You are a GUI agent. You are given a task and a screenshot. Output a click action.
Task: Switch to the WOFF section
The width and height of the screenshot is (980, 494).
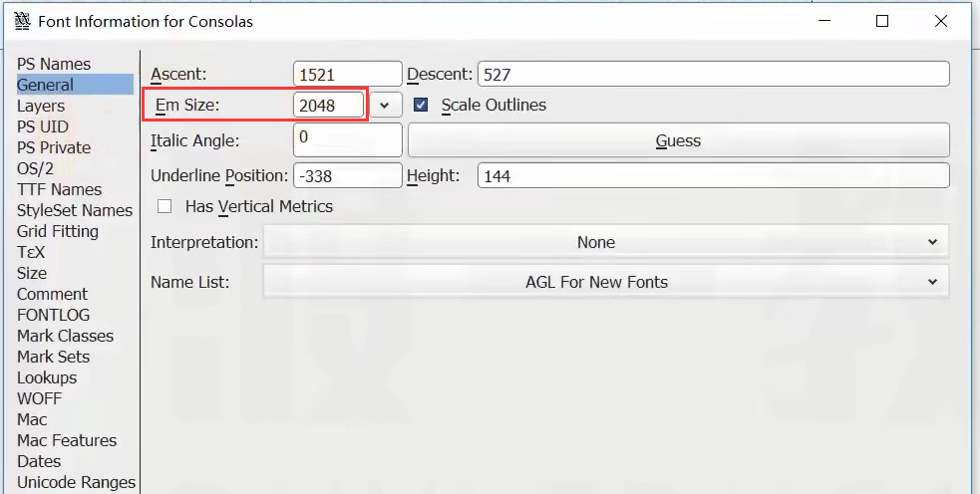[39, 398]
